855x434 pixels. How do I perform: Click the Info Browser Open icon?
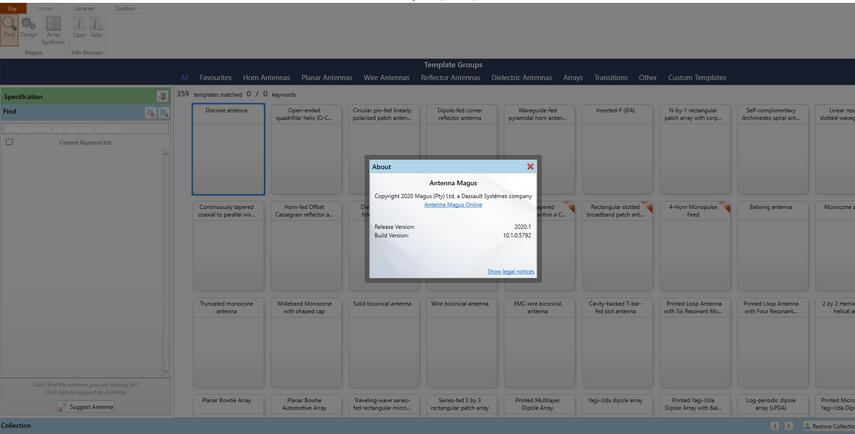click(80, 28)
